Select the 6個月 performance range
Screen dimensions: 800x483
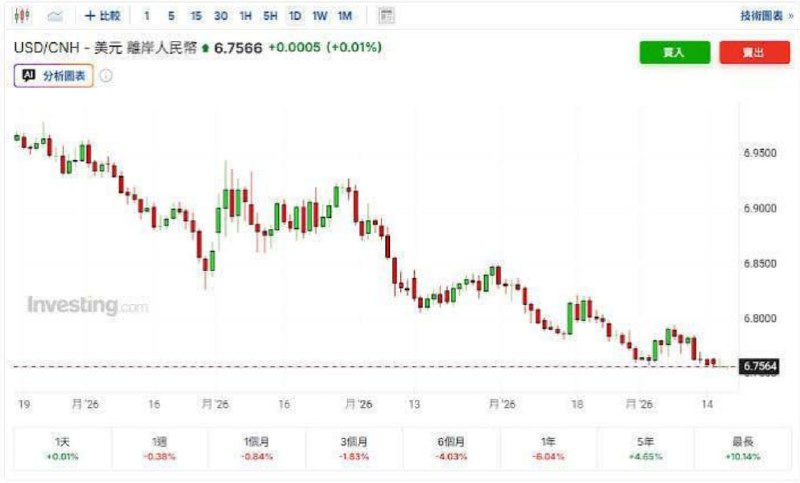pos(451,448)
